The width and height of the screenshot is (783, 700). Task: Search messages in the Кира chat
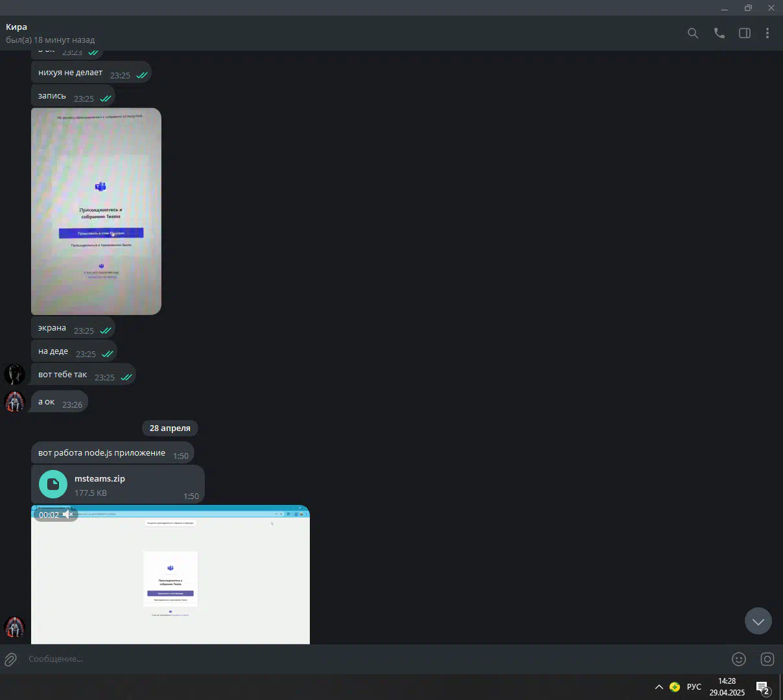click(x=693, y=33)
